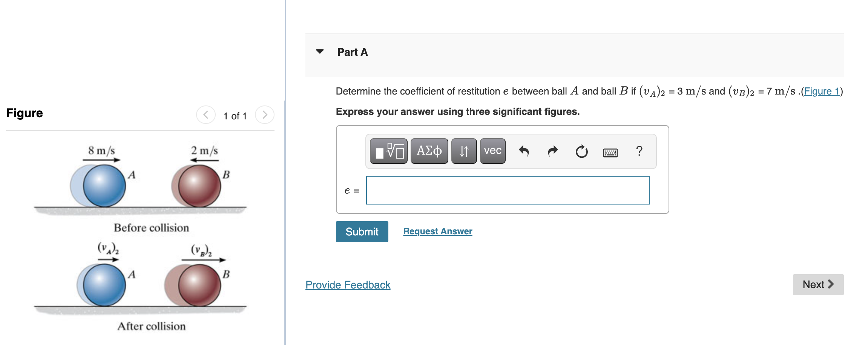Image resolution: width=868 pixels, height=345 pixels.
Task: Click inside the e = answer field
Action: point(507,190)
